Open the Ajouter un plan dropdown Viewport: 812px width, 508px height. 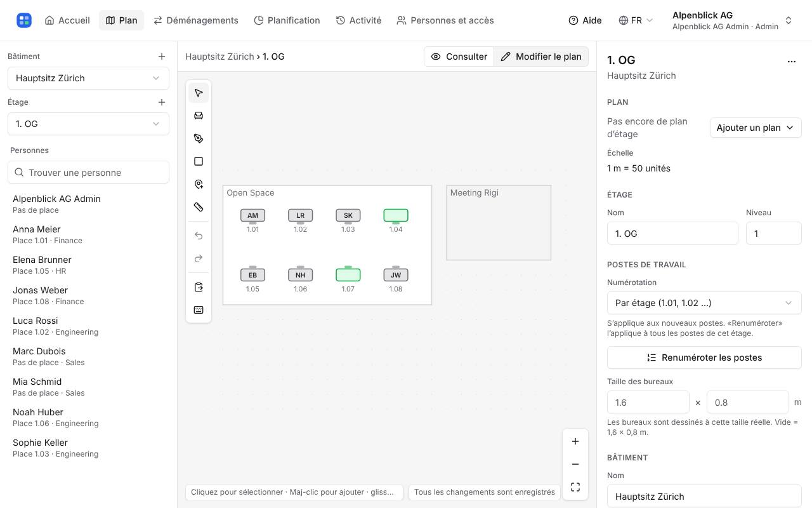(756, 128)
